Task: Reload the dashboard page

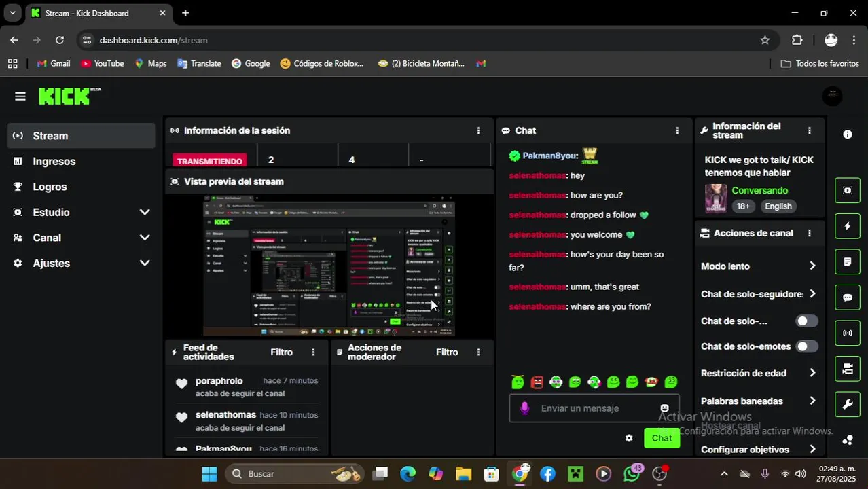Action: pyautogui.click(x=60, y=40)
